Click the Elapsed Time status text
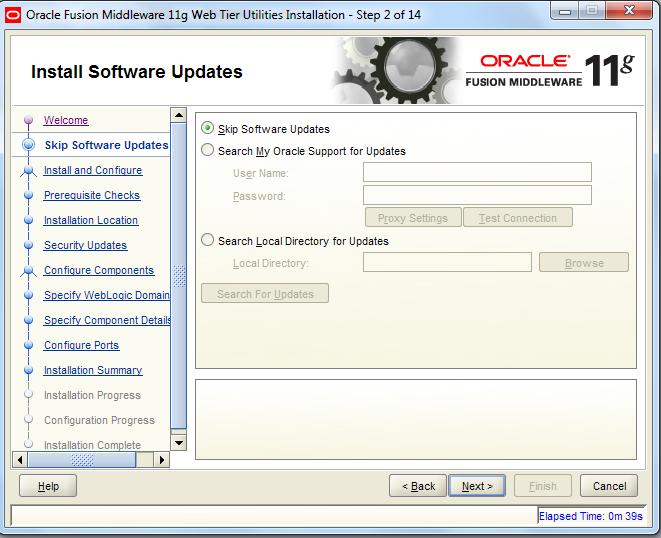Screen dimensions: 661x538 point(591,516)
